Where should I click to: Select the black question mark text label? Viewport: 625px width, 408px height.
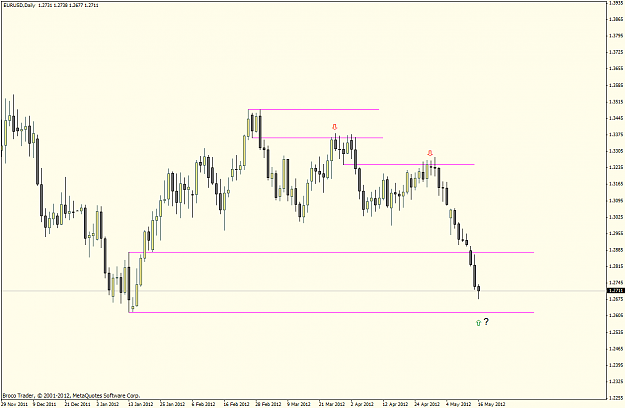pos(486,322)
